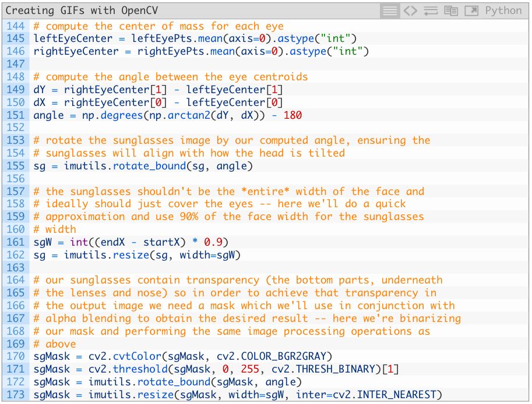
Task: Click comment 'compute the angle between the eye centroids'
Action: (171, 77)
